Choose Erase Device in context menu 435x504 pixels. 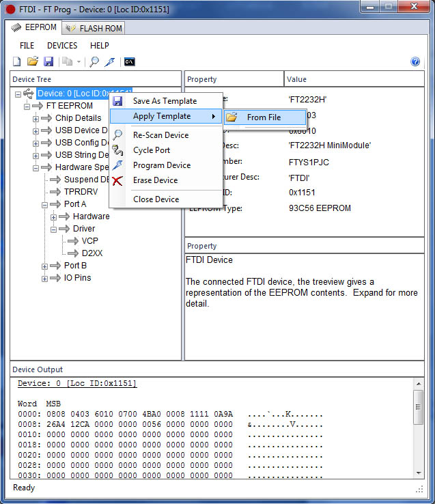click(166, 180)
